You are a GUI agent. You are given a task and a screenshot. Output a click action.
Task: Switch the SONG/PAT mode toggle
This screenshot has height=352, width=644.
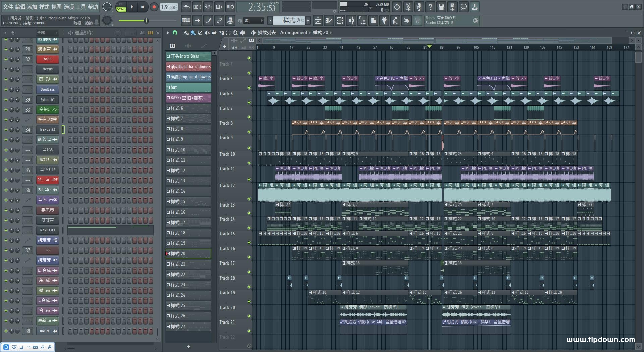pyautogui.click(x=121, y=7)
